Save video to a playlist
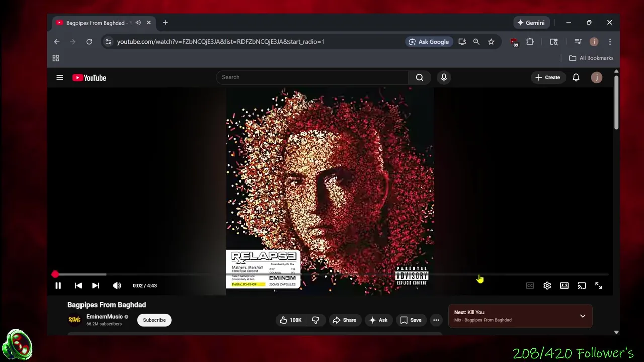The image size is (644, 362). pyautogui.click(x=411, y=320)
